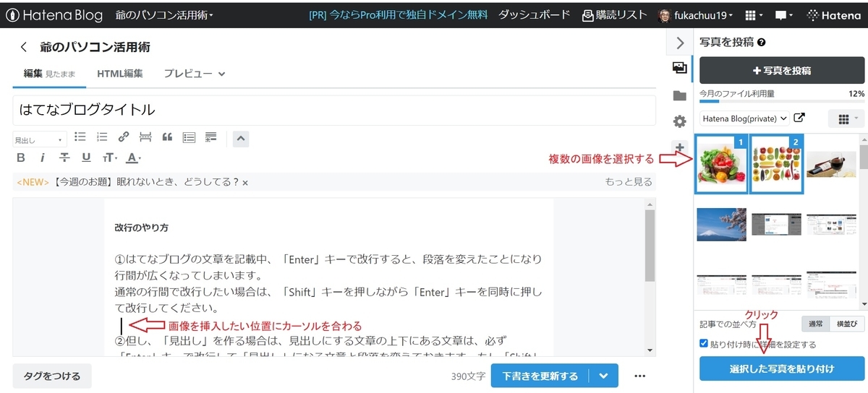Image resolution: width=868 pixels, height=393 pixels.
Task: Click the タグをつける button
Action: (x=52, y=376)
